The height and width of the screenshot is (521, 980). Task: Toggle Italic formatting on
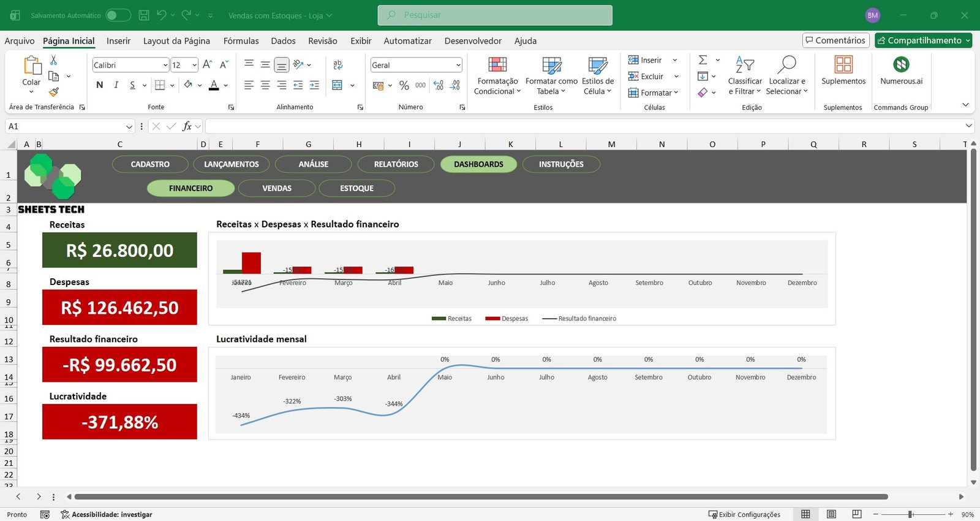116,85
